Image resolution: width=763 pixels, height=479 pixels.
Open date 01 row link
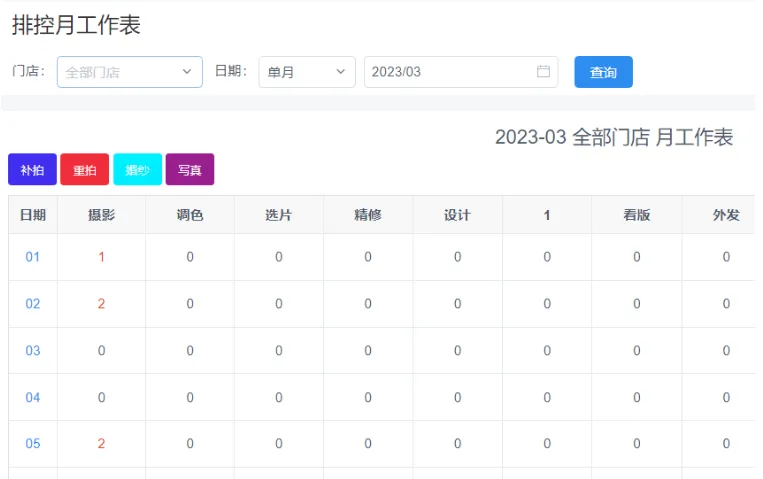pyautogui.click(x=33, y=257)
